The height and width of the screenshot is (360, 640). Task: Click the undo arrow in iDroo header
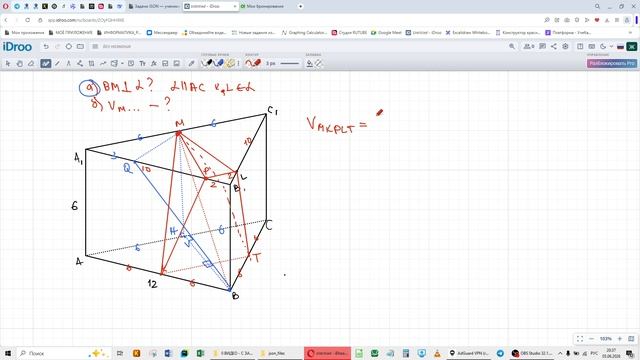tap(46, 47)
